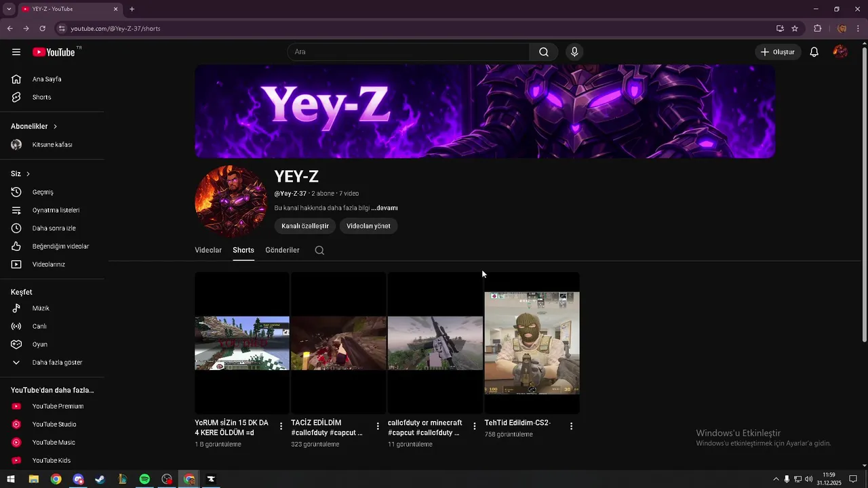Click Videoları yönet button
The height and width of the screenshot is (488, 868).
coord(368,226)
